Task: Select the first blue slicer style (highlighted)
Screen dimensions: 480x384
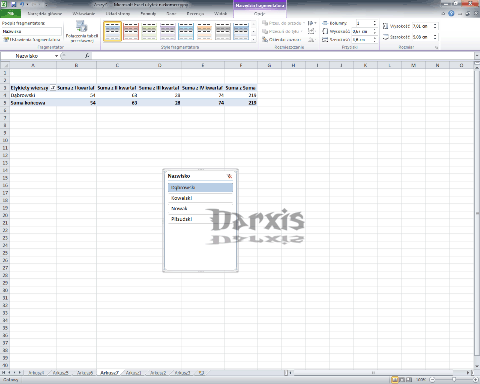Action: pos(112,31)
